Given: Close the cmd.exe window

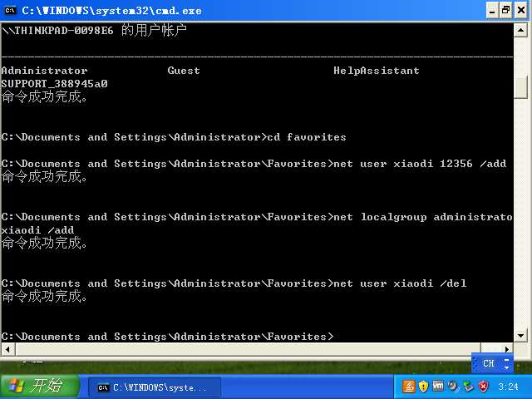Looking at the screenshot, I should pyautogui.click(x=521, y=11).
